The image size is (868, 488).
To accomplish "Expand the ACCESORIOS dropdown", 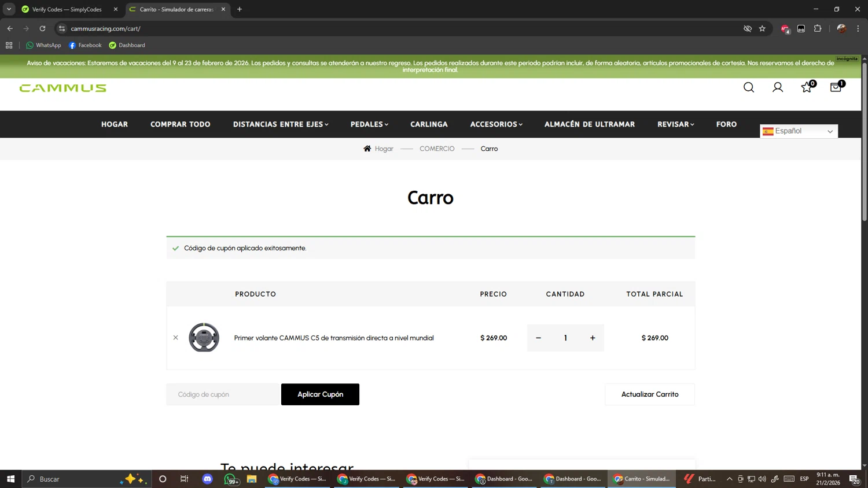I will 496,124.
